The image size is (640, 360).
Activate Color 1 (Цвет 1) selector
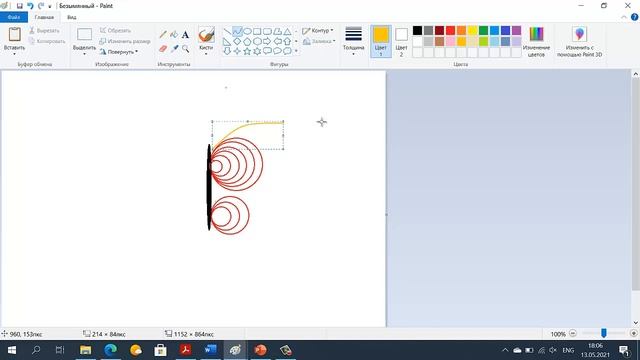point(381,41)
